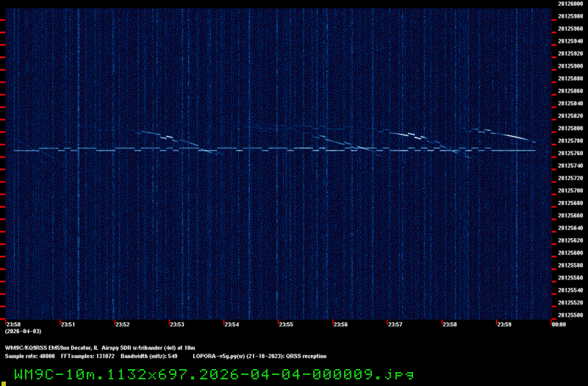Click the bright white signal trace near 23:59
Viewport: 588px width, 386px height.
tap(514, 136)
